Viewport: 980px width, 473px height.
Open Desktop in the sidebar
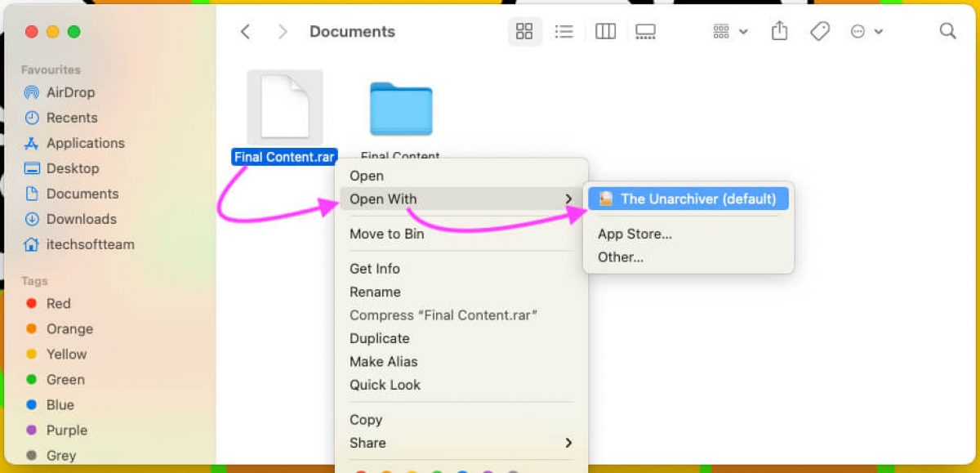coord(61,168)
